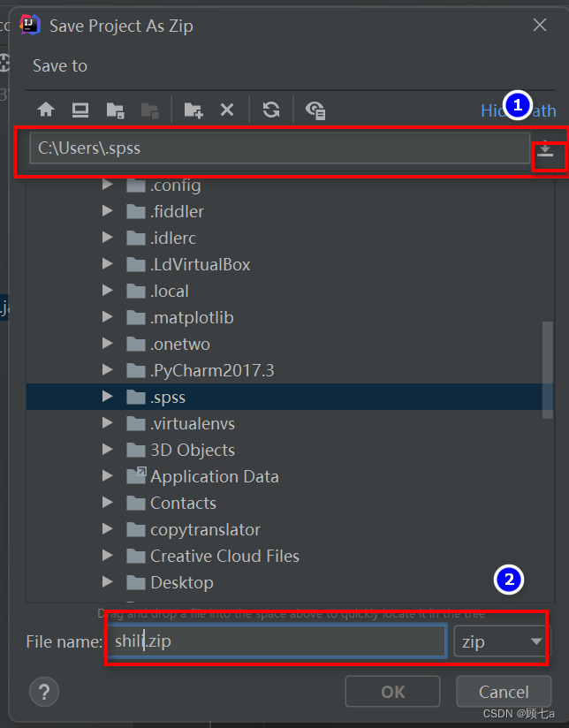The width and height of the screenshot is (569, 728).
Task: Jump to the Desktop directory icon
Action: point(80,110)
